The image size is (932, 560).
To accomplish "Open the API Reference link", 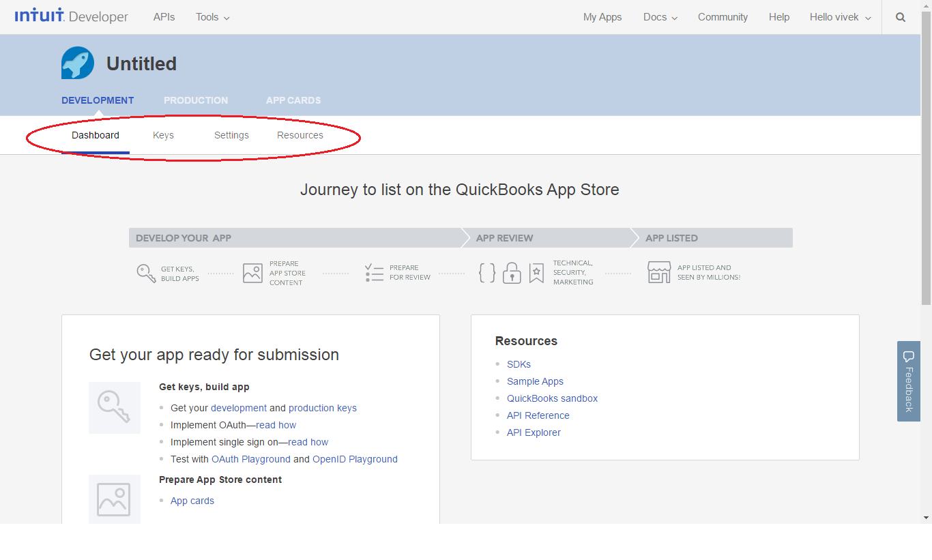I will (538, 415).
